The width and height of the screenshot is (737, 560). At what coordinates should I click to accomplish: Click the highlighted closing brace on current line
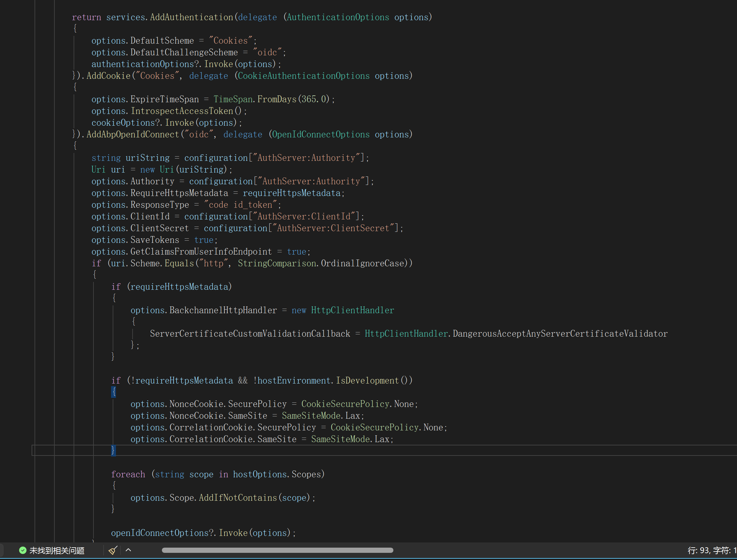point(113,450)
